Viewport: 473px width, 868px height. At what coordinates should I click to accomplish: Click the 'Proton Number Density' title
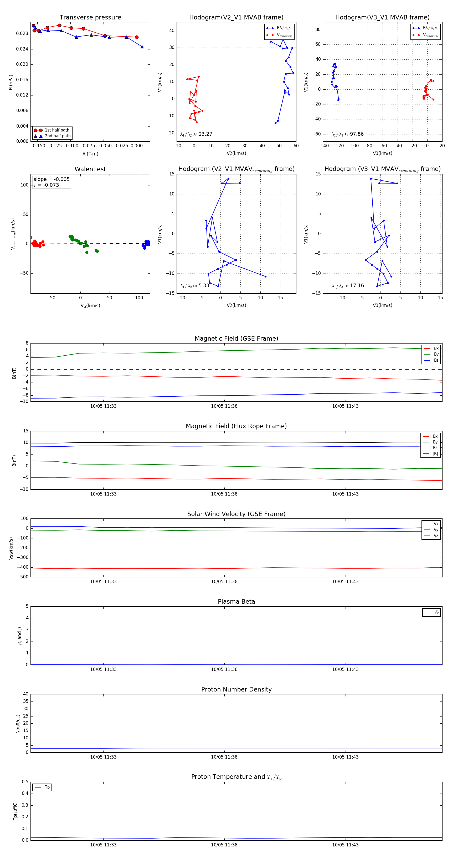236,689
